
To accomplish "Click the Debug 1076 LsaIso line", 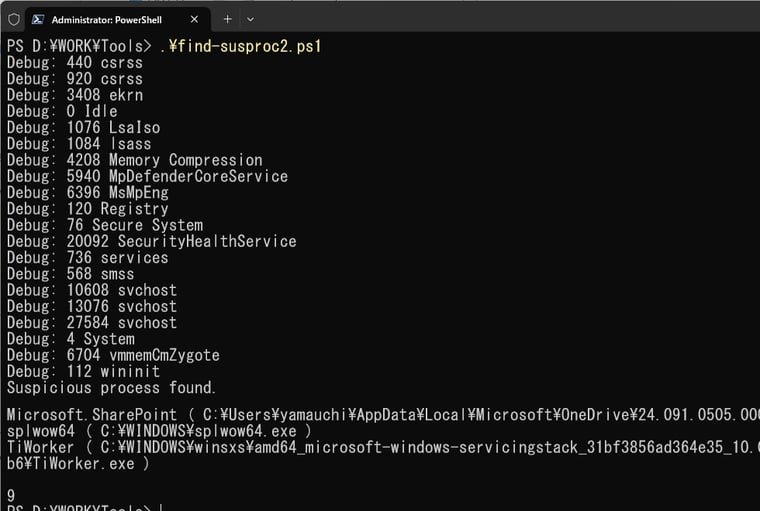I will click(83, 128).
